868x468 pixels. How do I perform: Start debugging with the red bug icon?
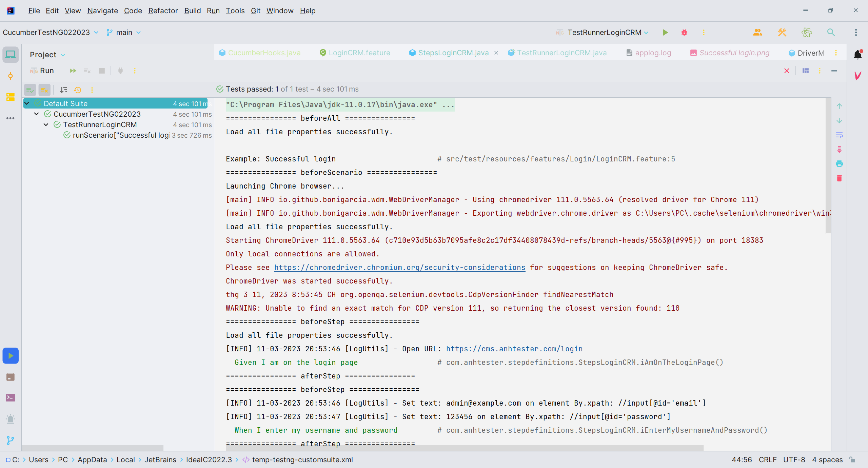pos(684,33)
